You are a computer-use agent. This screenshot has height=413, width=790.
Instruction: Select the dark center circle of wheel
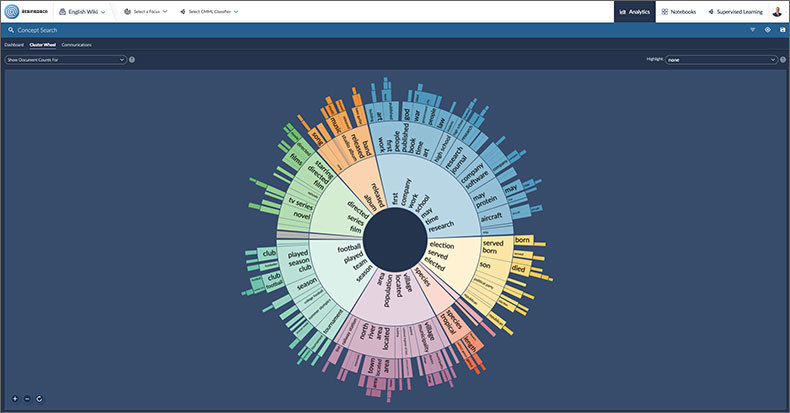395,240
